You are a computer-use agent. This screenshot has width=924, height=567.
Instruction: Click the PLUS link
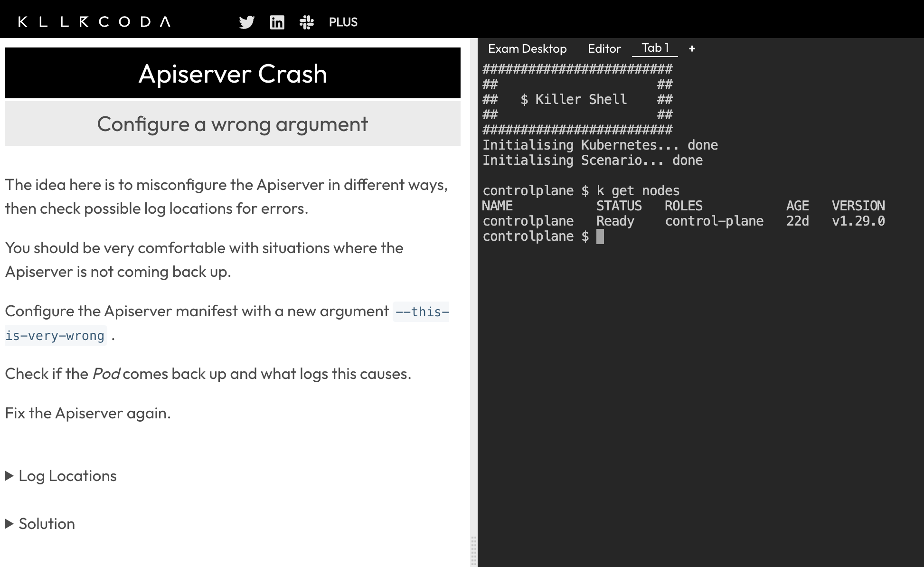(x=343, y=22)
